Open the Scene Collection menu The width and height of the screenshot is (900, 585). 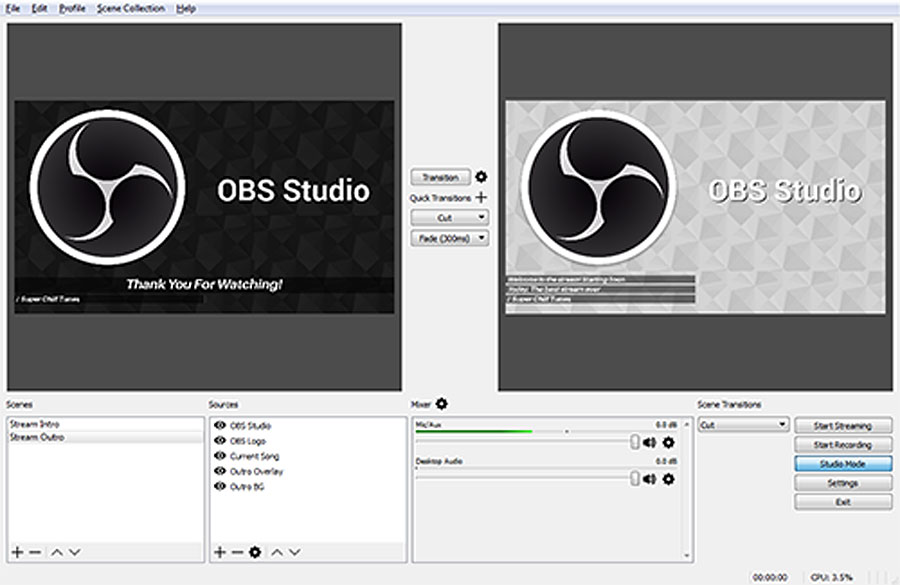pyautogui.click(x=131, y=9)
